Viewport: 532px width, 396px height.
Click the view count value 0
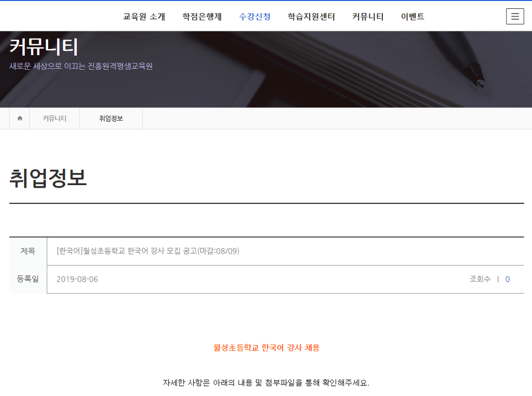[x=508, y=279]
